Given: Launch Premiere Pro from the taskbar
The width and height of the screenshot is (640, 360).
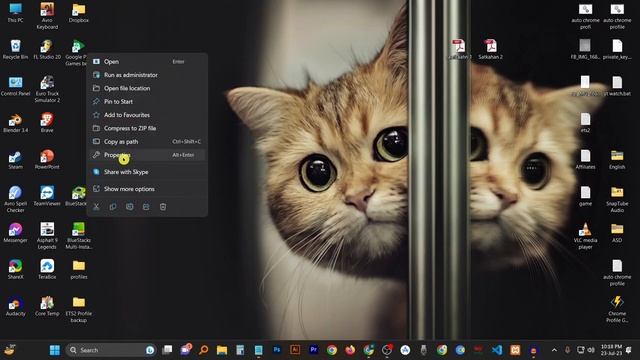Looking at the screenshot, I should 313,350.
